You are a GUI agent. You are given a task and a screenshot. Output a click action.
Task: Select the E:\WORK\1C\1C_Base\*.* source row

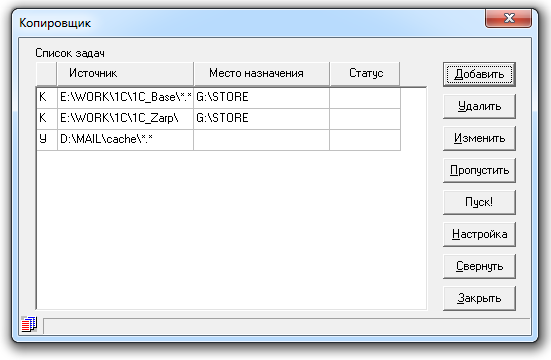218,97
